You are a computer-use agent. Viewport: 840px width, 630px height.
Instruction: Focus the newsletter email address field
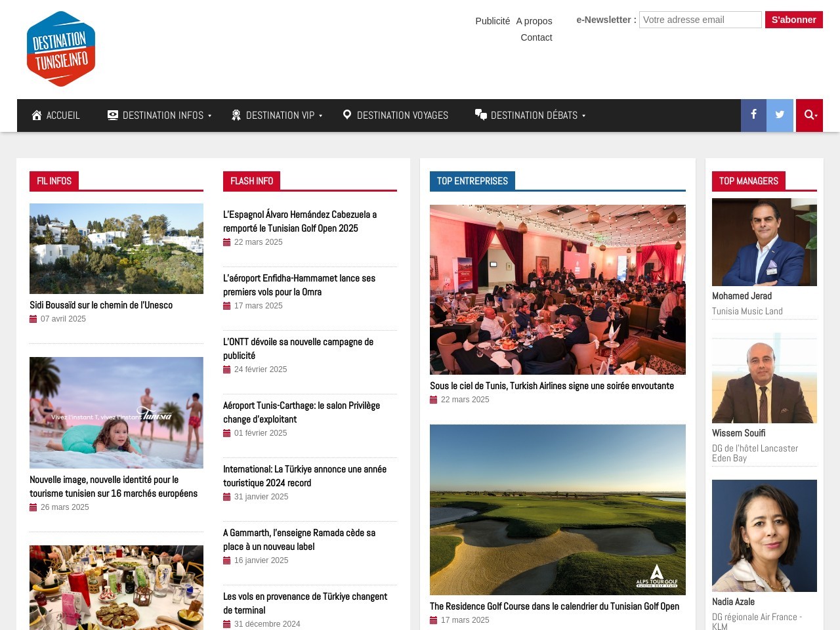click(700, 20)
